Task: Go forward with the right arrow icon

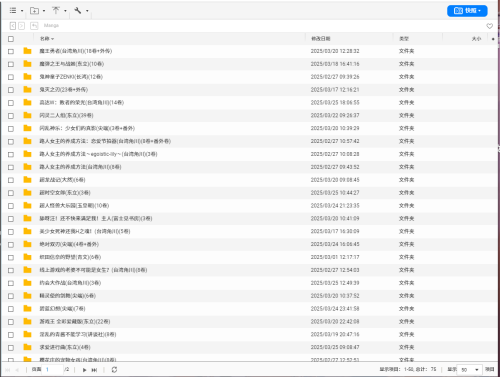Action: (21, 26)
